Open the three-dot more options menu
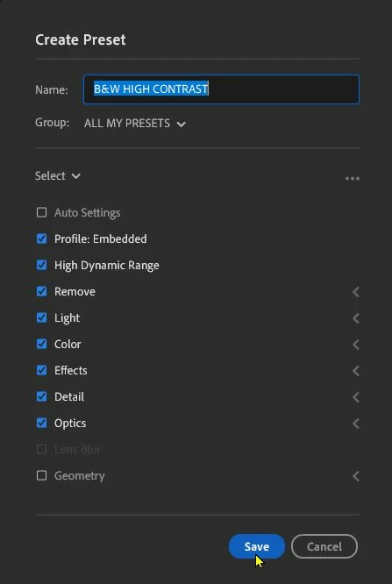The height and width of the screenshot is (584, 392). [x=353, y=178]
